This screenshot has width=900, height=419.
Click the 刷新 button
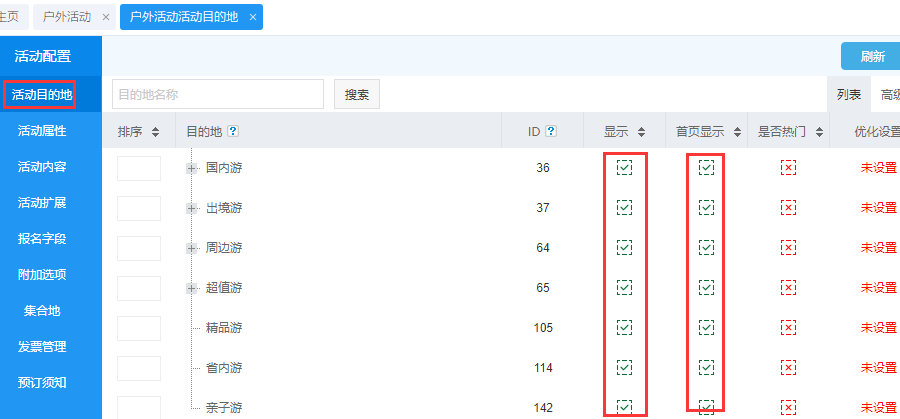point(871,56)
